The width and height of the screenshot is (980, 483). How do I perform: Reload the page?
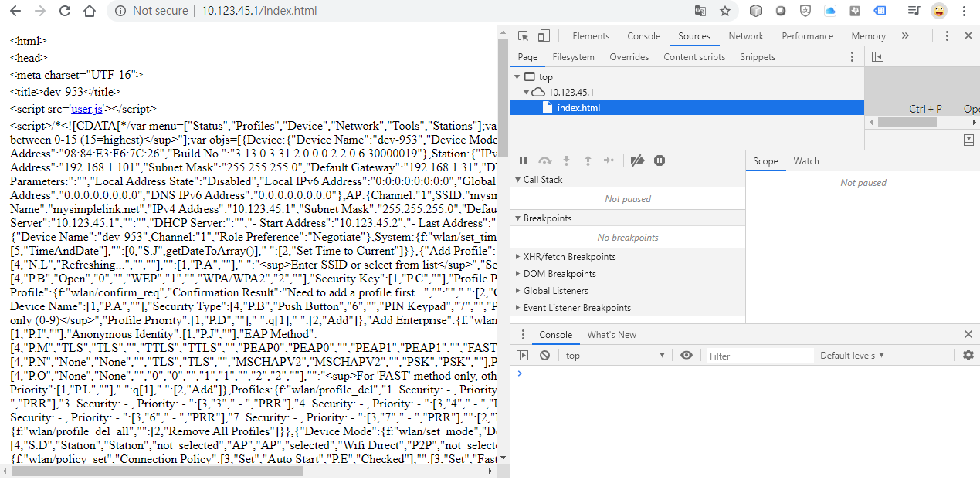coord(65,11)
